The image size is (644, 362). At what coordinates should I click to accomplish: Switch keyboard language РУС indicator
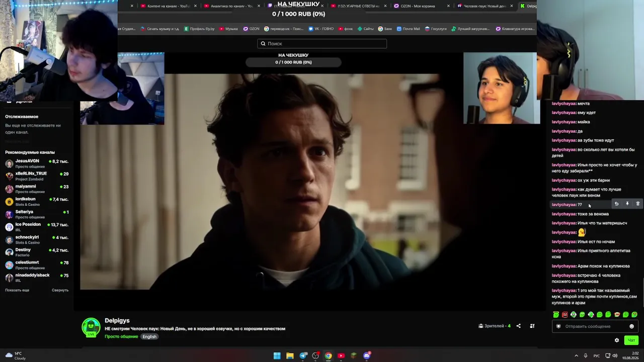597,355
